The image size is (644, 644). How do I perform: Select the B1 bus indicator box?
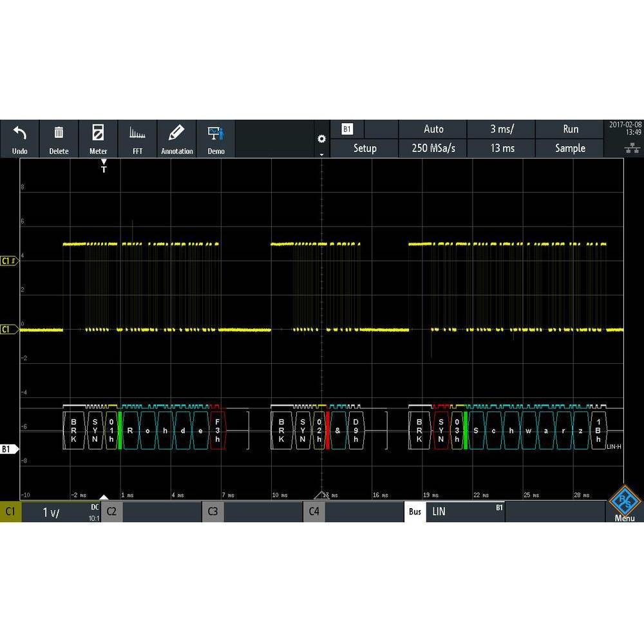click(347, 129)
